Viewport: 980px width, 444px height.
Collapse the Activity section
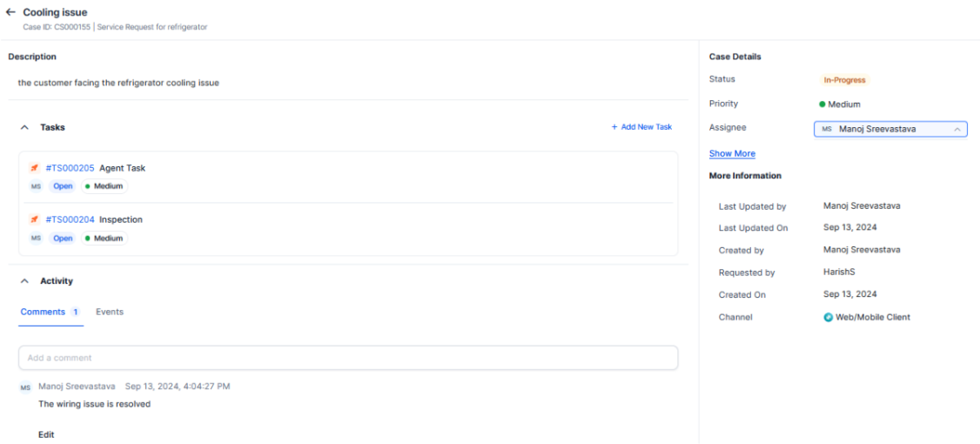24,281
